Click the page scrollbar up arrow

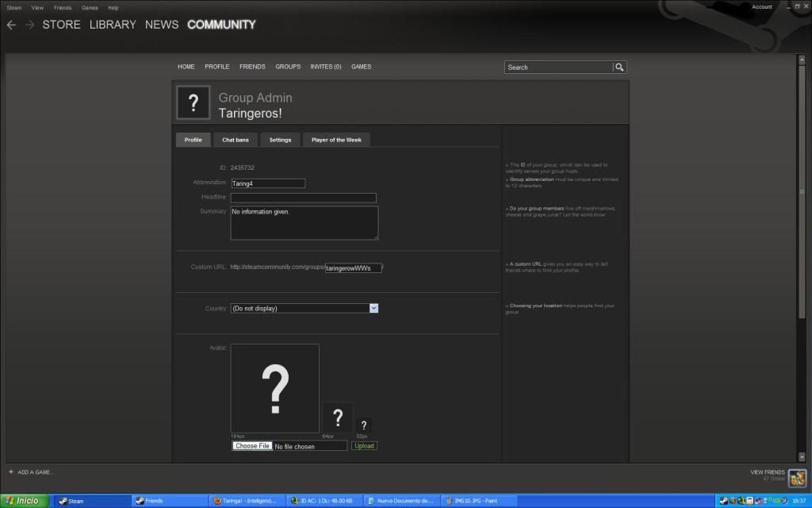802,60
